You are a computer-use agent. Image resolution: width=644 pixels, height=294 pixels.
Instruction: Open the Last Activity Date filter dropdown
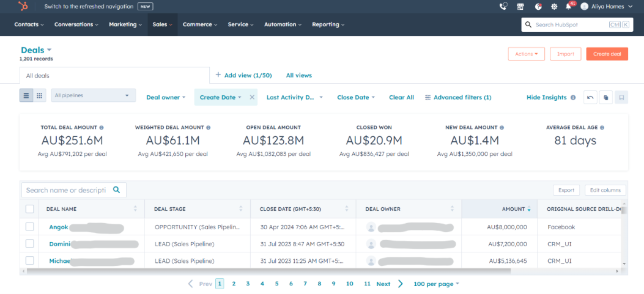point(295,97)
